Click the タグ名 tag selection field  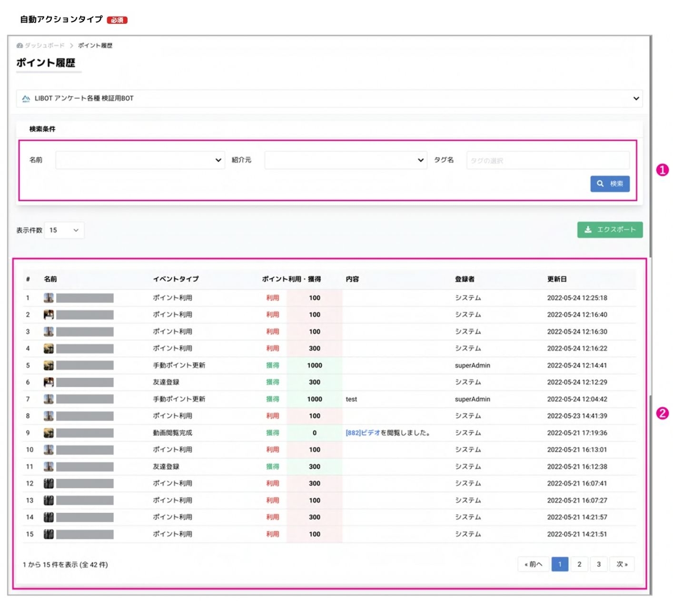(x=547, y=161)
